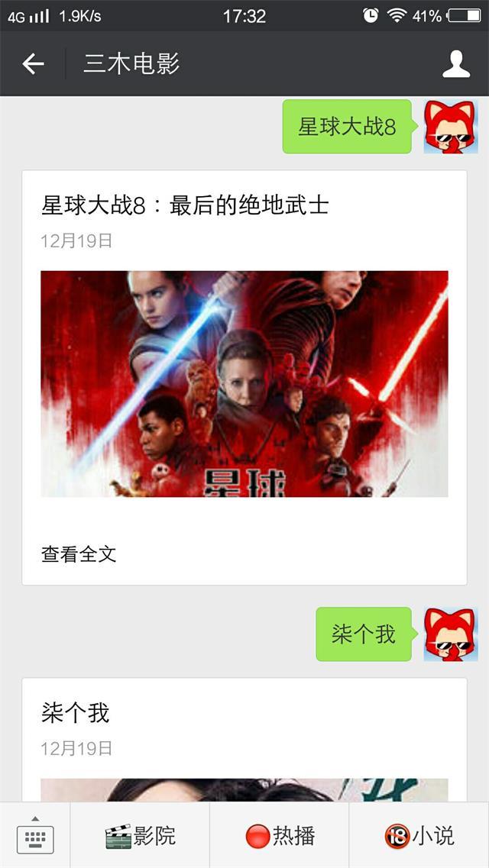Tap the Star Wars poster thumbnail
The height and width of the screenshot is (868, 489).
coord(244,384)
